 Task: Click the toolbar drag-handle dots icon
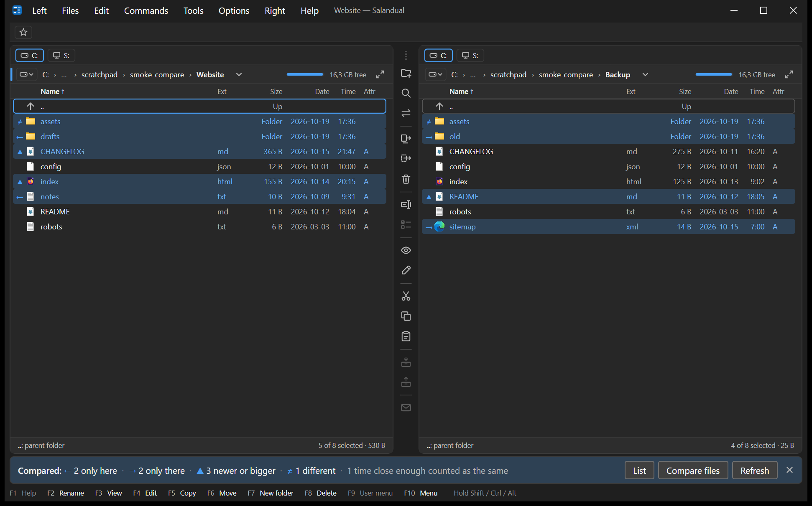406,55
